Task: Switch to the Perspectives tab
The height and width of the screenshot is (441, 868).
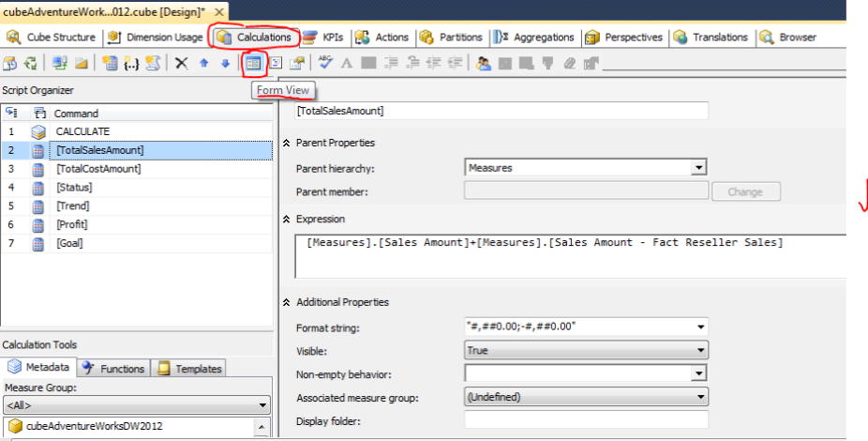Action: click(624, 38)
